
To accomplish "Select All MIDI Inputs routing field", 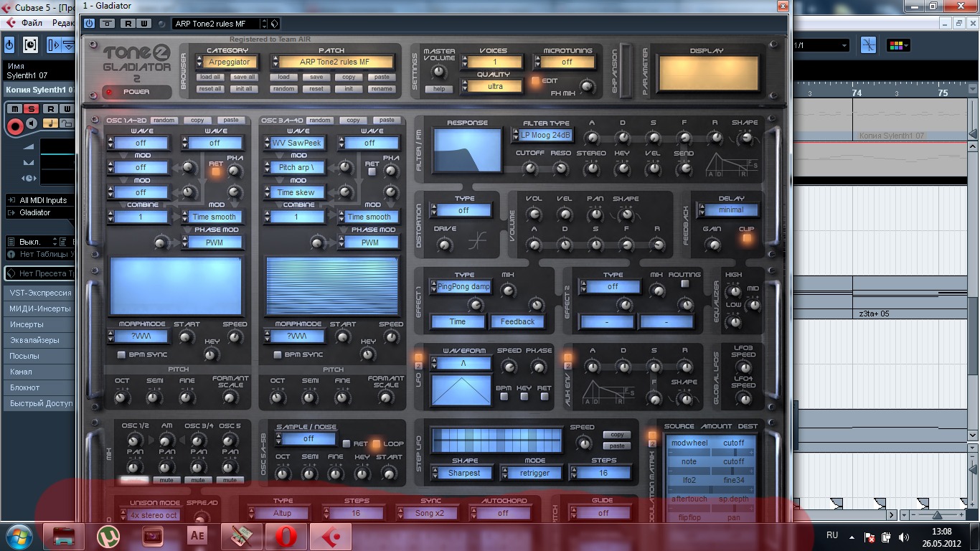I will tap(40, 200).
